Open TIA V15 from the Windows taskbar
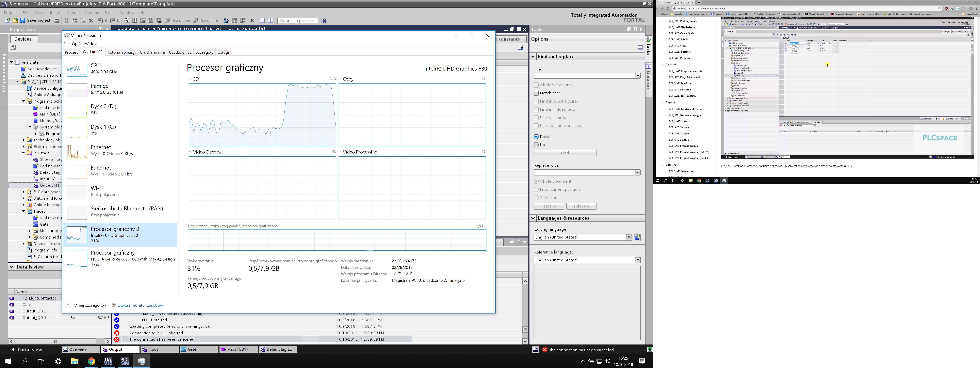 point(108,361)
